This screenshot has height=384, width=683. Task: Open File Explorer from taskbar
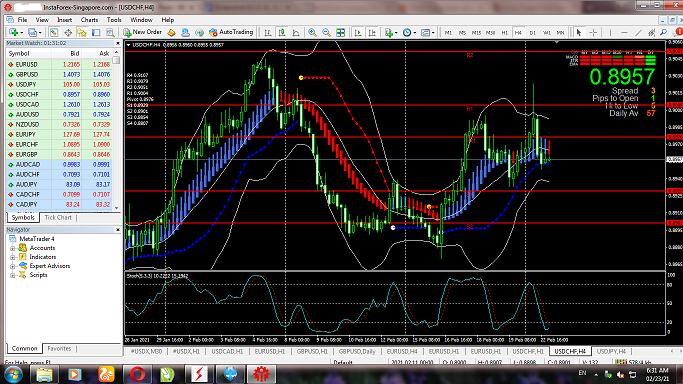pyautogui.click(x=44, y=374)
